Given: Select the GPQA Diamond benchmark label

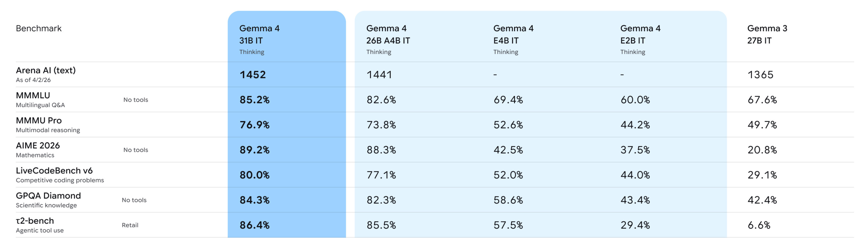Looking at the screenshot, I should (48, 196).
